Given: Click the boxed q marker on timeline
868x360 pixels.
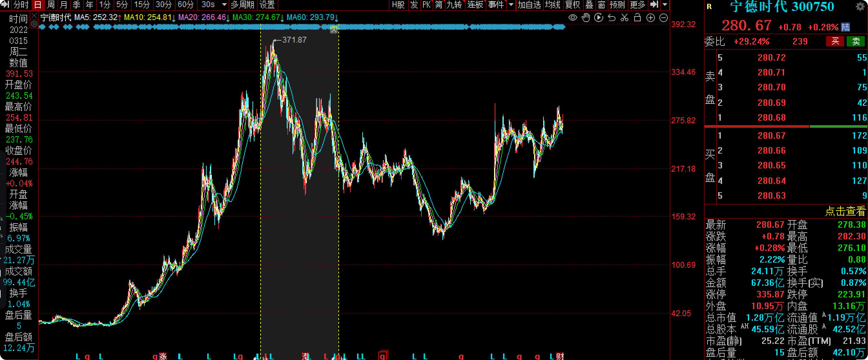Looking at the screenshot, I should [383, 356].
